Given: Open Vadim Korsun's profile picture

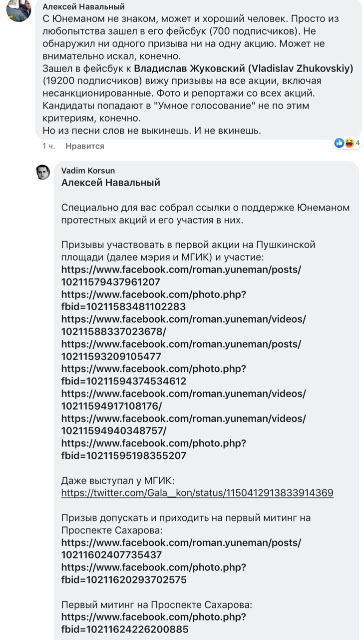Looking at the screenshot, I should 43,173.
